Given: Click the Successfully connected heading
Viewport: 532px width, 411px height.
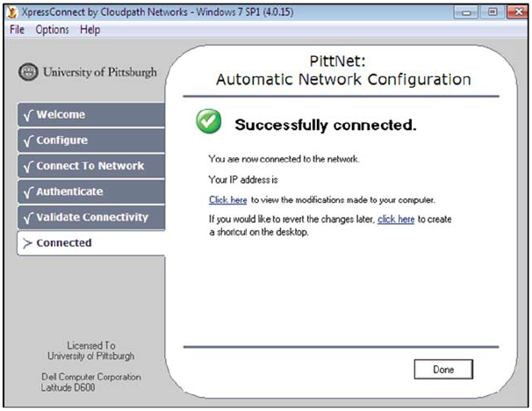Looking at the screenshot, I should click(326, 125).
